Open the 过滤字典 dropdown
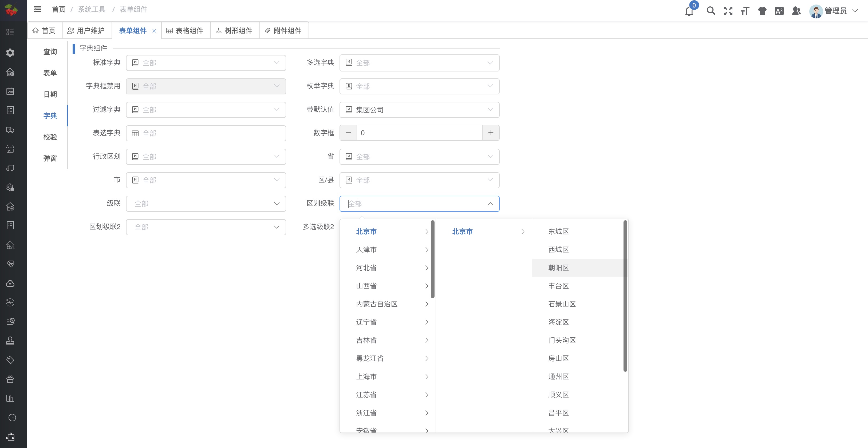This screenshot has width=868, height=448. 206,110
